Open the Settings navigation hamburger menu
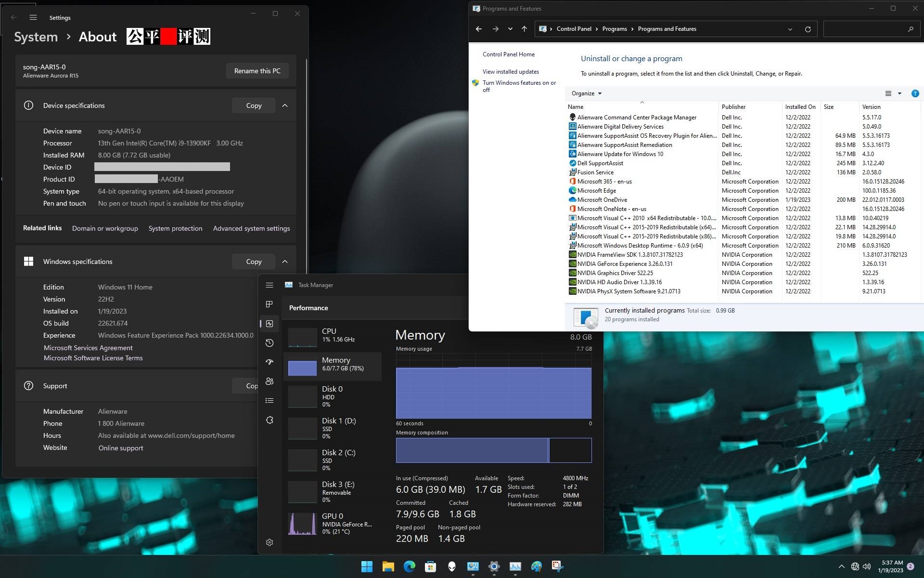The width and height of the screenshot is (924, 578). (33, 17)
